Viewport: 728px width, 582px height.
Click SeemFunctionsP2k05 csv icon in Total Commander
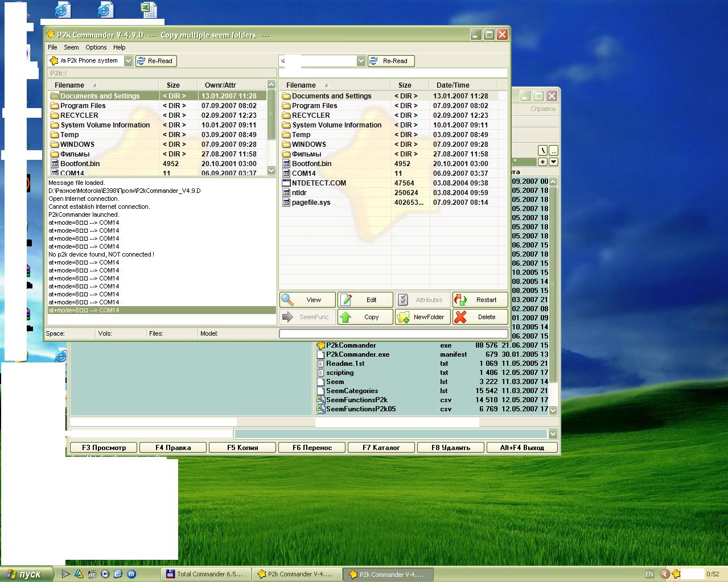[x=321, y=409]
